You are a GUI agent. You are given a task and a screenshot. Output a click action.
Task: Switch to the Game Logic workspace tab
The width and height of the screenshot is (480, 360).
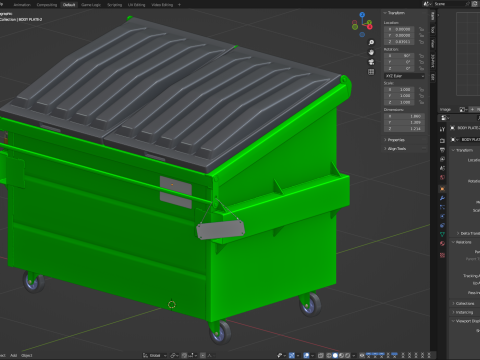(91, 5)
